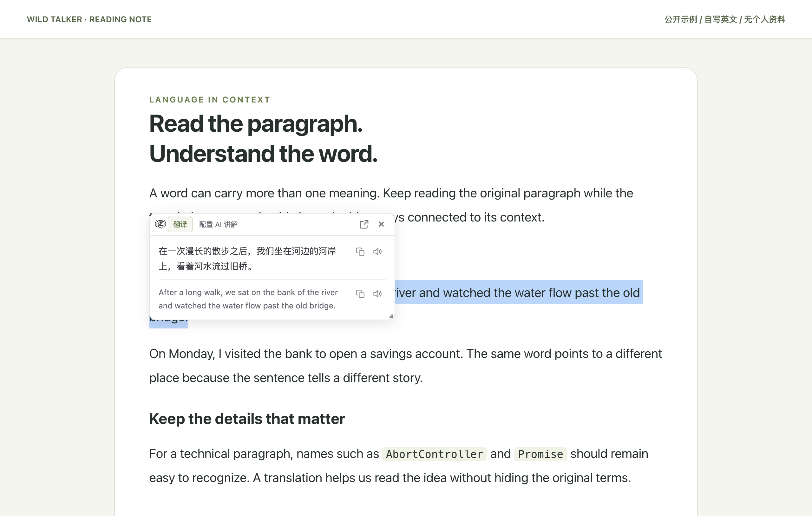Copy the original English sentence
The width and height of the screenshot is (812, 516).
click(360, 294)
